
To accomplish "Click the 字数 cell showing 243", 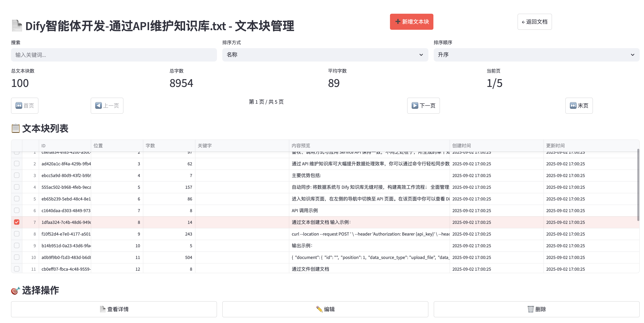I will coord(169,234).
